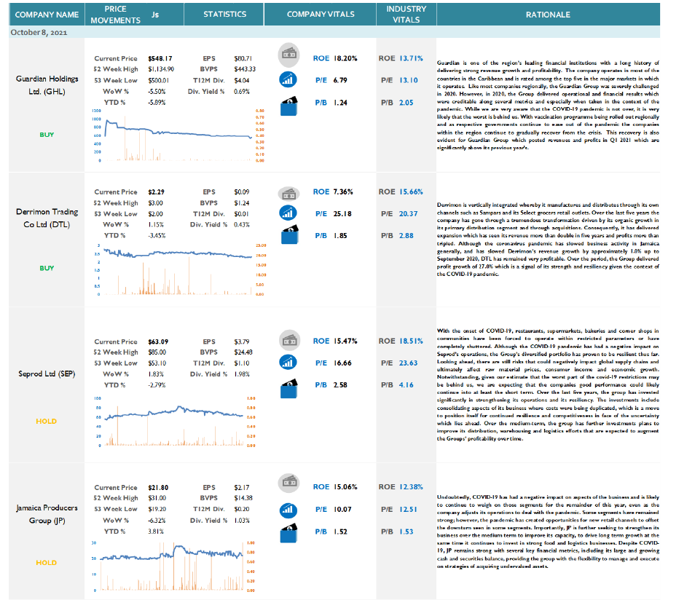Select the RATIONALE column header
This screenshot has width=679, height=616.
pyautogui.click(x=548, y=15)
